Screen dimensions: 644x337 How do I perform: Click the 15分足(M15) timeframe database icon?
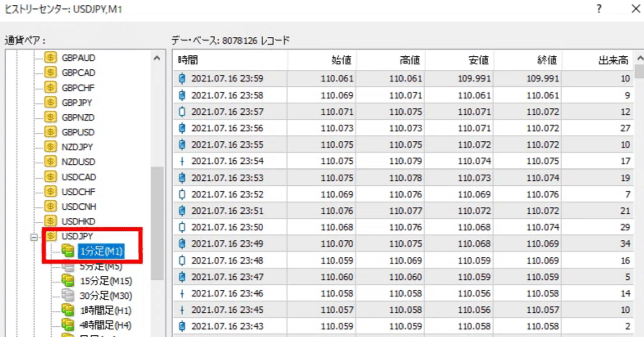pos(67,280)
